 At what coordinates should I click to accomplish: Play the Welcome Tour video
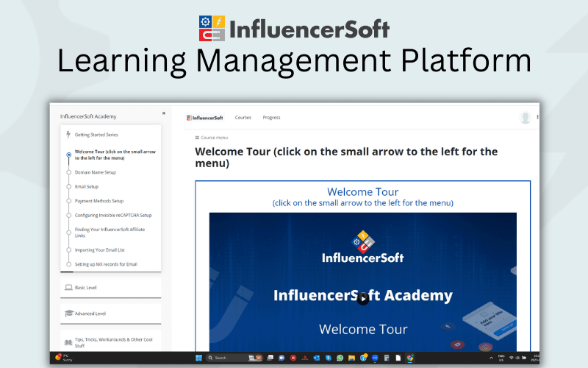362,299
